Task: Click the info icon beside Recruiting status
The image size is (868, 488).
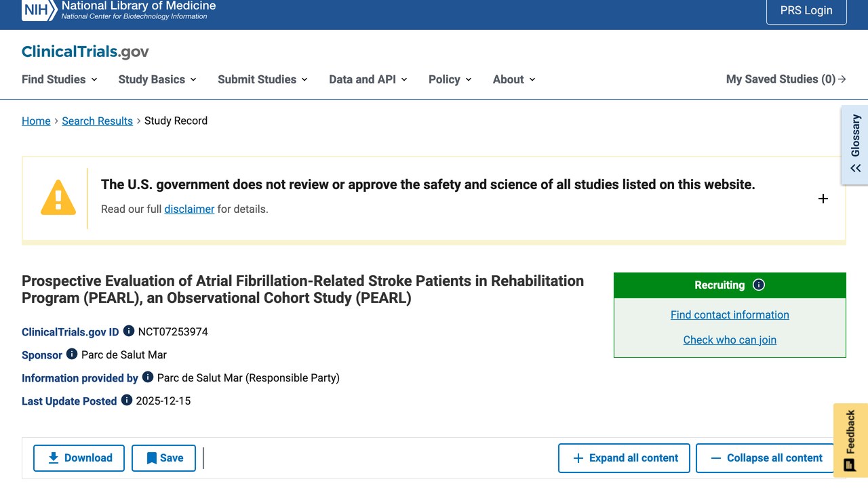Action: click(x=759, y=285)
